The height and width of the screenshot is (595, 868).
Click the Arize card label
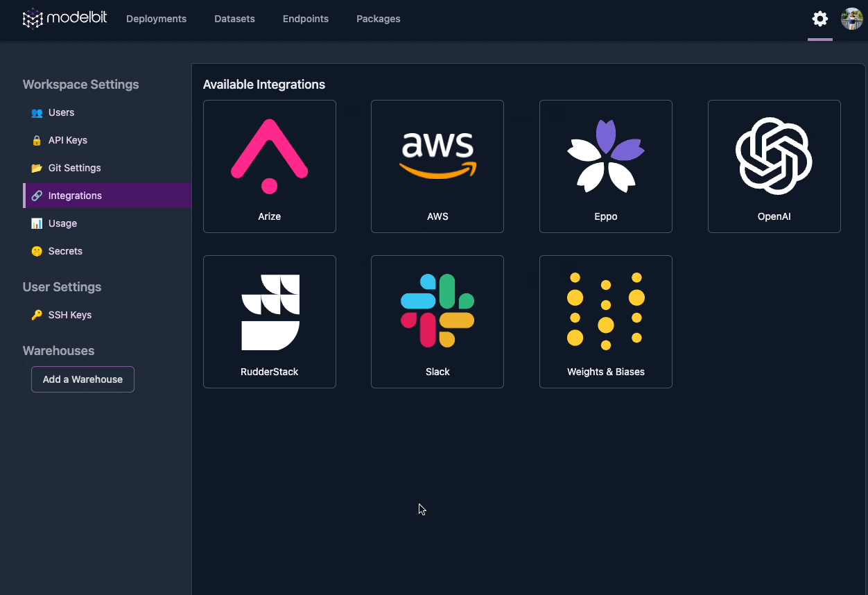[270, 216]
